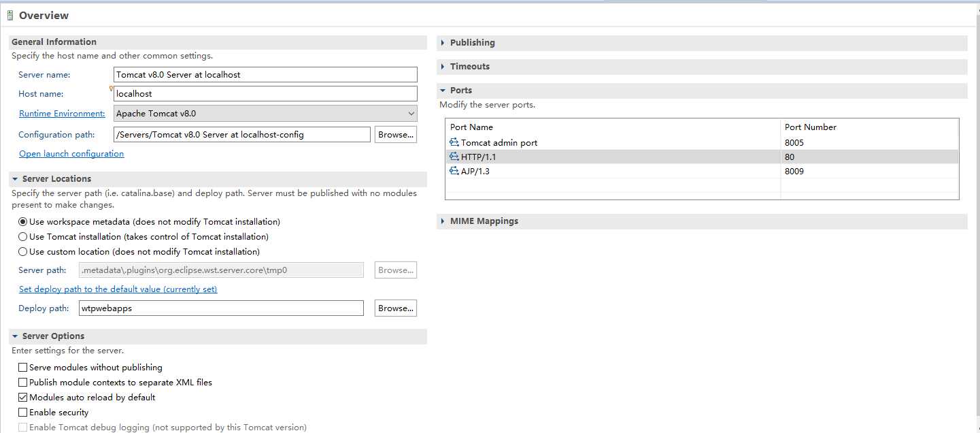
Task: Click Open launch configuration link
Action: [x=71, y=154]
